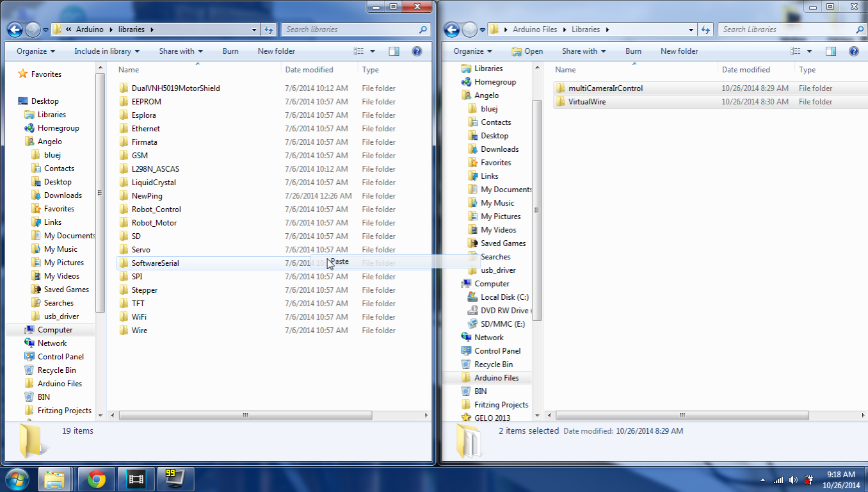Click Arduino in the left address bar

point(90,29)
